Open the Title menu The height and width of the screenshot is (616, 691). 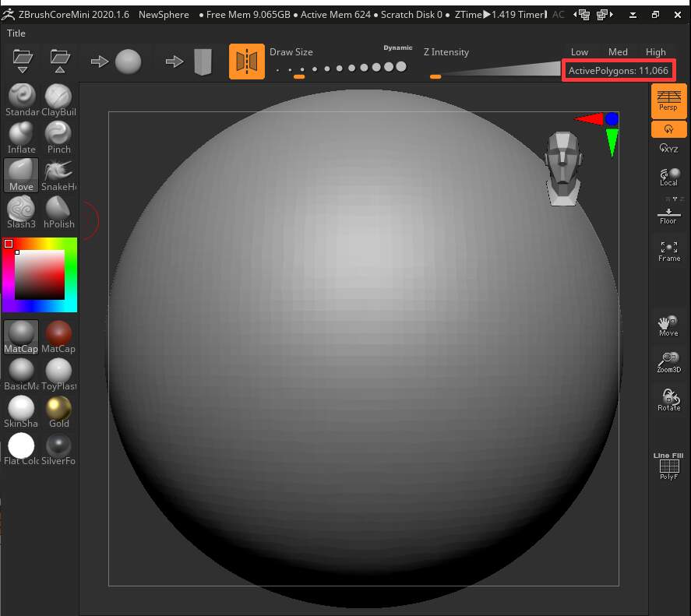point(16,33)
